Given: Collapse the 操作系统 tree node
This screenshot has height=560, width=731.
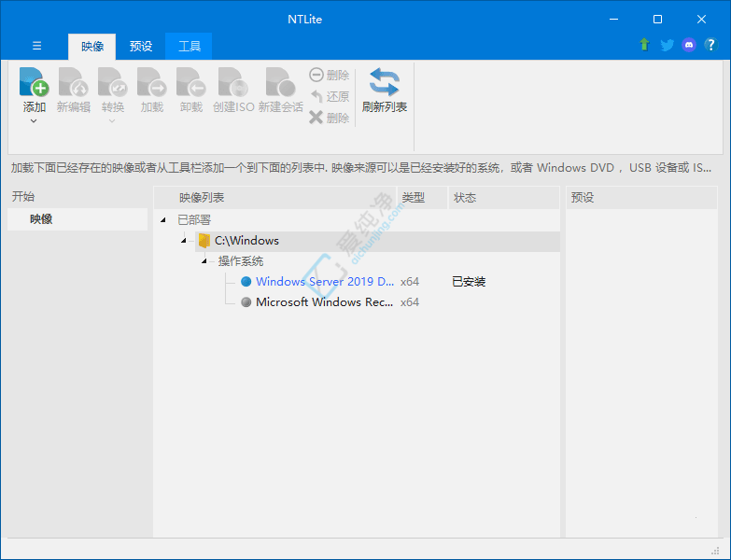Looking at the screenshot, I should [204, 261].
